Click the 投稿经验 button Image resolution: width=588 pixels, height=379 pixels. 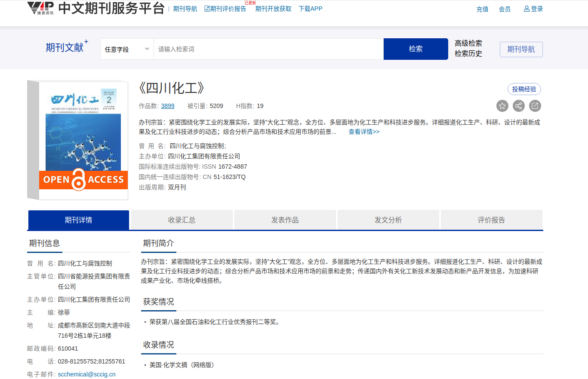(x=524, y=89)
